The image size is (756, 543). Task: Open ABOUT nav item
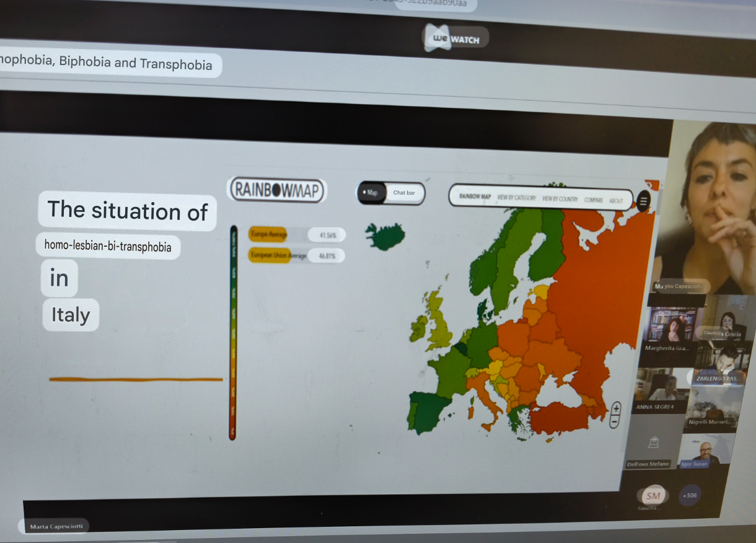pos(616,201)
